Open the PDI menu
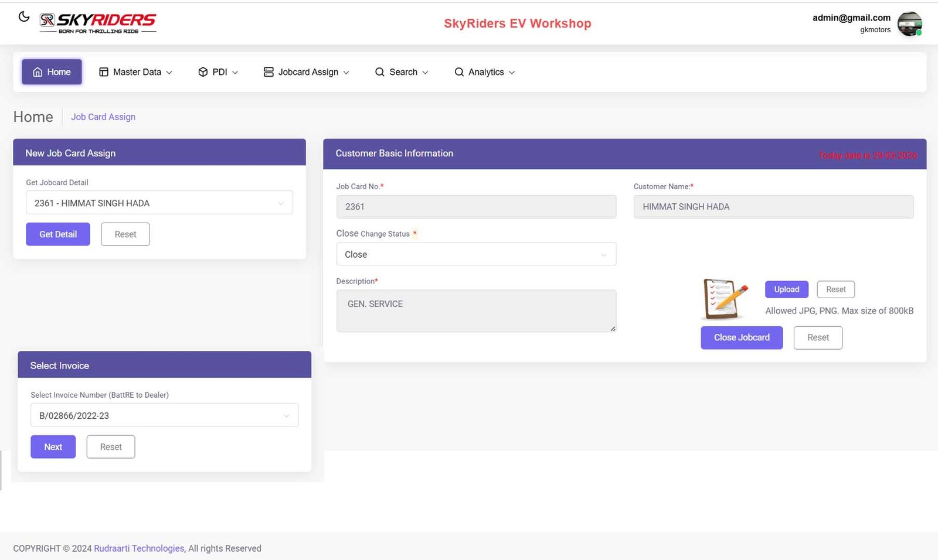 pos(218,72)
